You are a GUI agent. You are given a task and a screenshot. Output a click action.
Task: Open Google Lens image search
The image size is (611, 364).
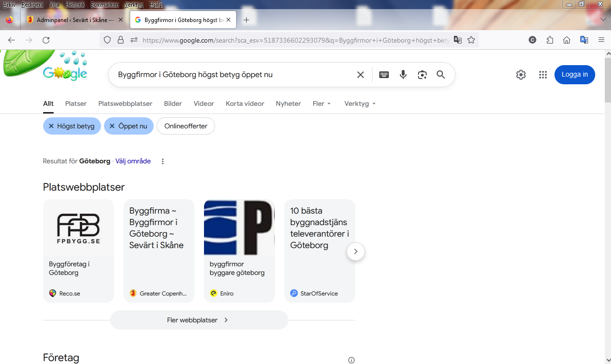(x=422, y=75)
